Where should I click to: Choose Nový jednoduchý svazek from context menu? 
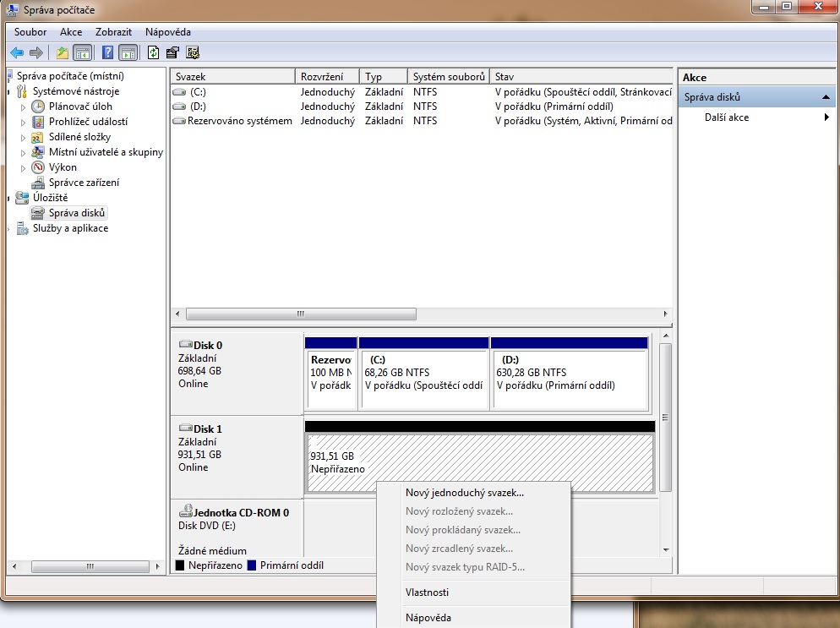tap(465, 493)
